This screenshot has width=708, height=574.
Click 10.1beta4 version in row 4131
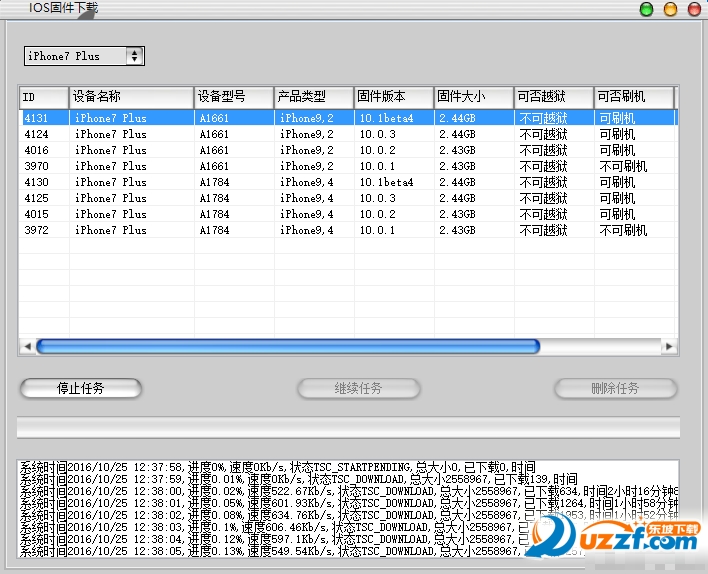click(x=387, y=118)
